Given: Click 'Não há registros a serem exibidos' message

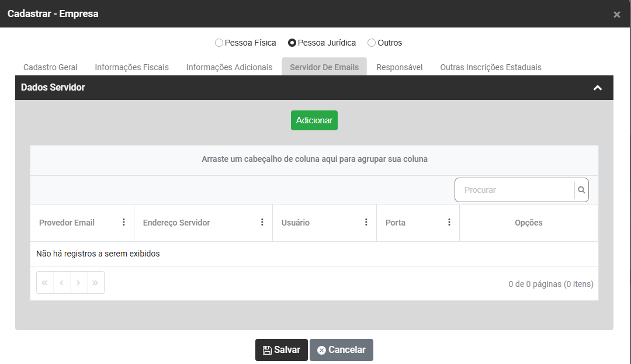Looking at the screenshot, I should [x=98, y=254].
